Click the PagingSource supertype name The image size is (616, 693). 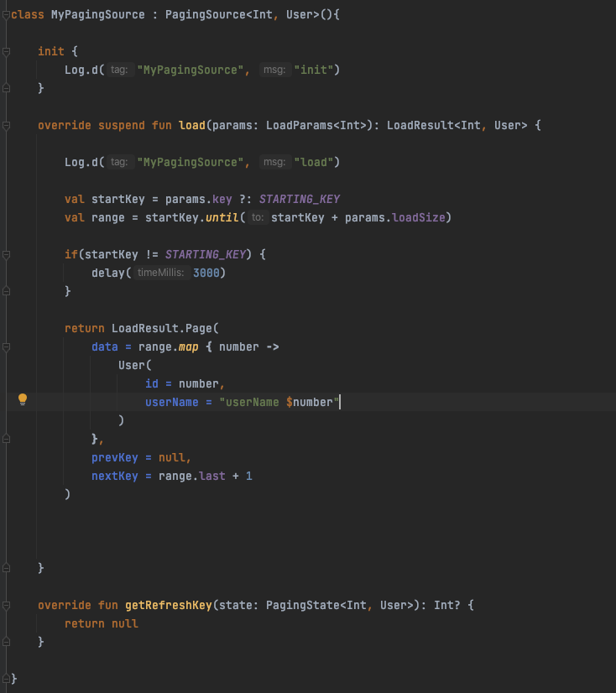coord(205,14)
